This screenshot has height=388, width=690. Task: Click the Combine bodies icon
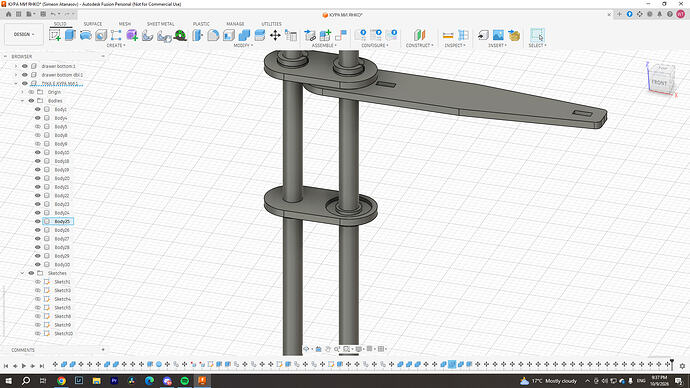pos(244,35)
